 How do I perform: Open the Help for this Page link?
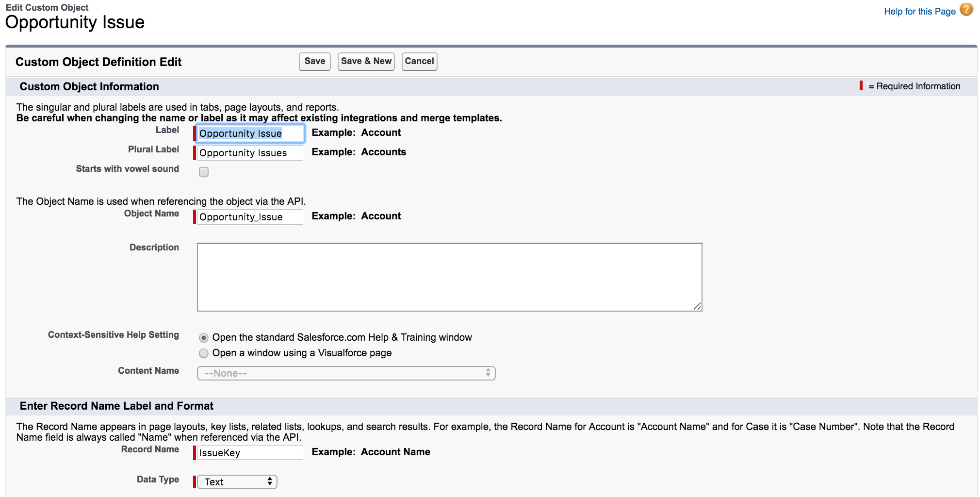tap(919, 11)
